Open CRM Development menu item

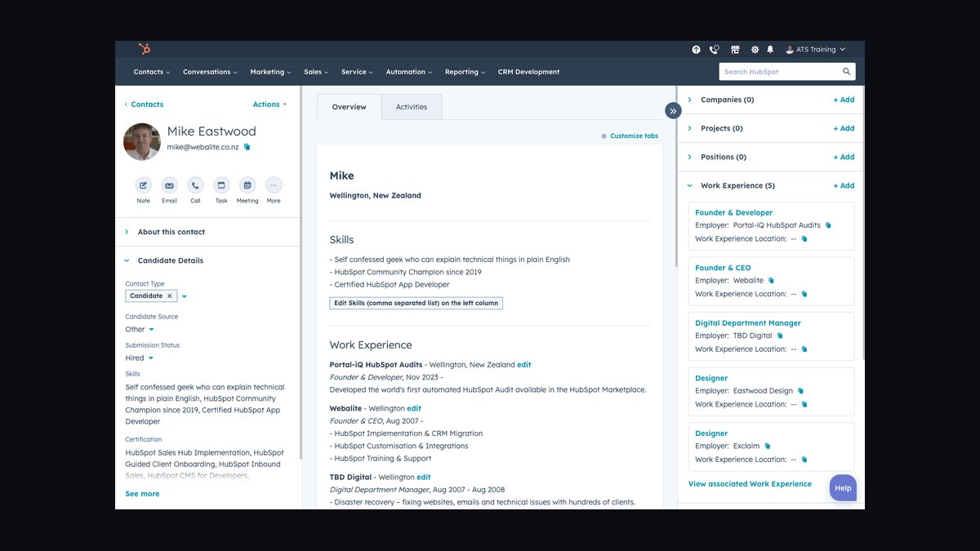click(x=528, y=72)
